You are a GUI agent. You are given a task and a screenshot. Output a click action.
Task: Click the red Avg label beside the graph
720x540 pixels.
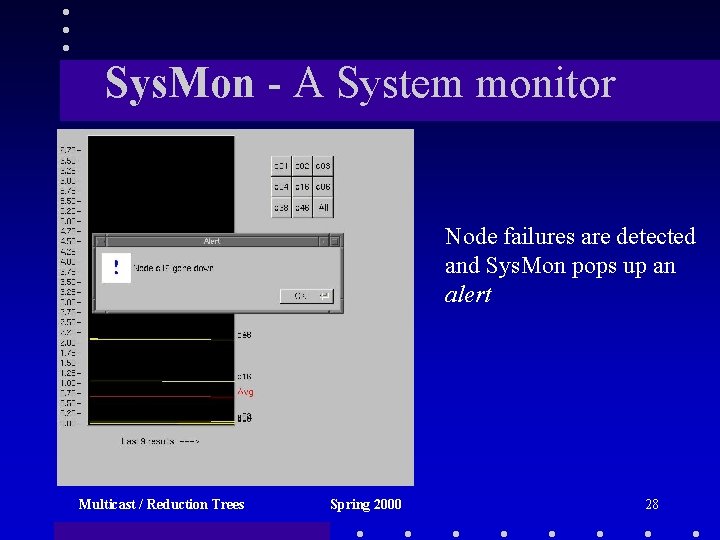click(x=246, y=392)
